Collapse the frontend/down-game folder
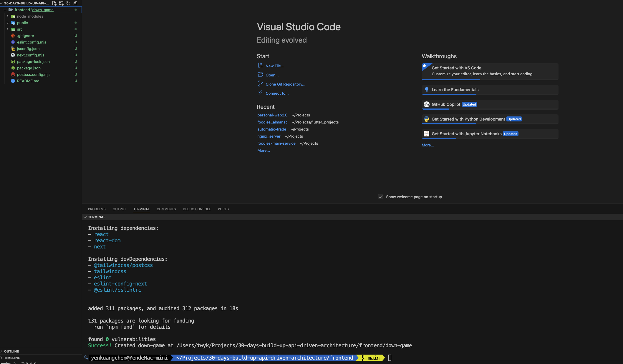Viewport: 623px width, 364px height. coord(5,10)
